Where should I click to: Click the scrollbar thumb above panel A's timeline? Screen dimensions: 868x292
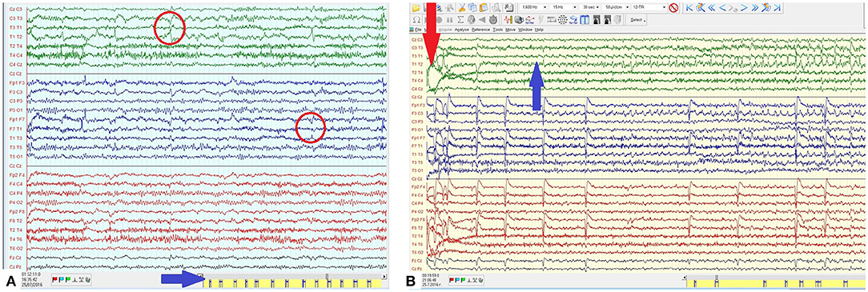(327, 277)
